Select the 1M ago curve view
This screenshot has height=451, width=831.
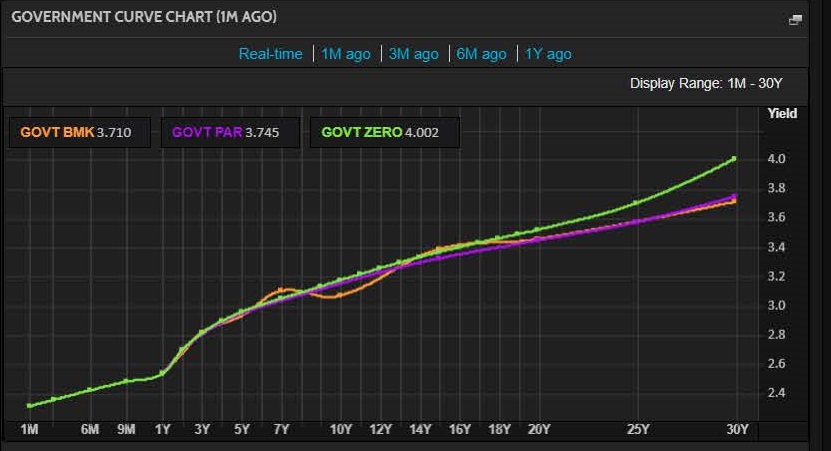click(346, 54)
